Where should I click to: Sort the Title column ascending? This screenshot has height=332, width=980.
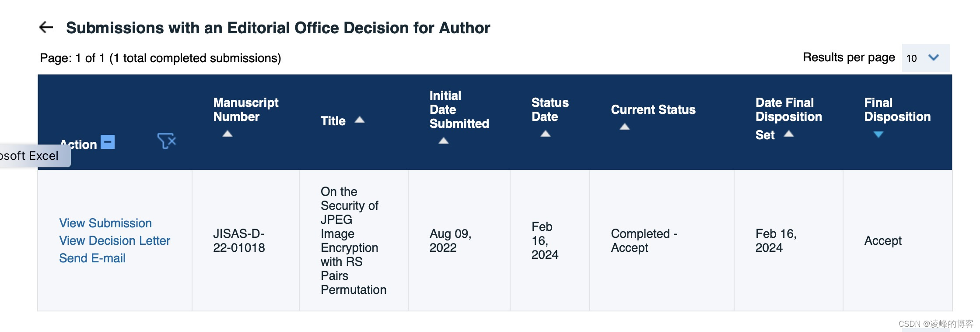pos(359,120)
